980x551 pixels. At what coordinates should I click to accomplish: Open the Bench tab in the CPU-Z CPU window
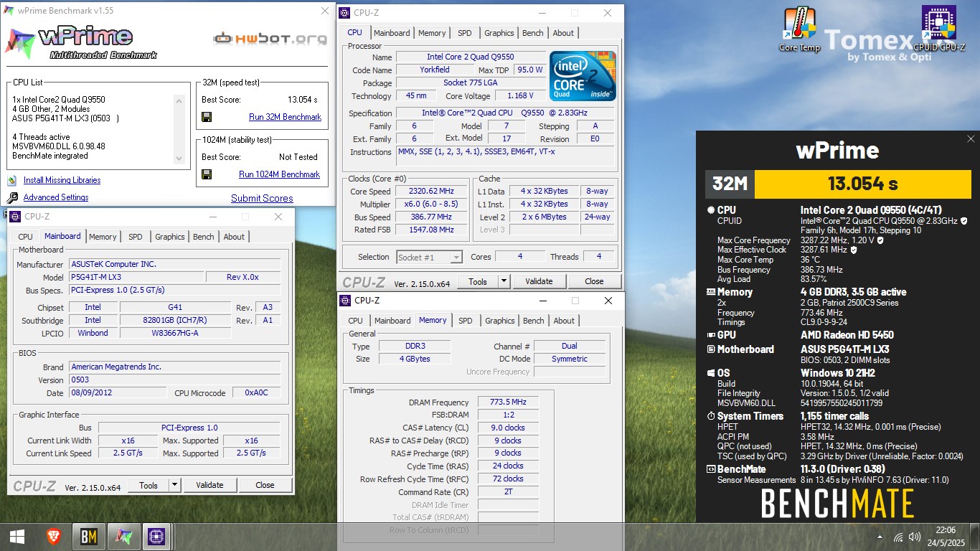(533, 33)
